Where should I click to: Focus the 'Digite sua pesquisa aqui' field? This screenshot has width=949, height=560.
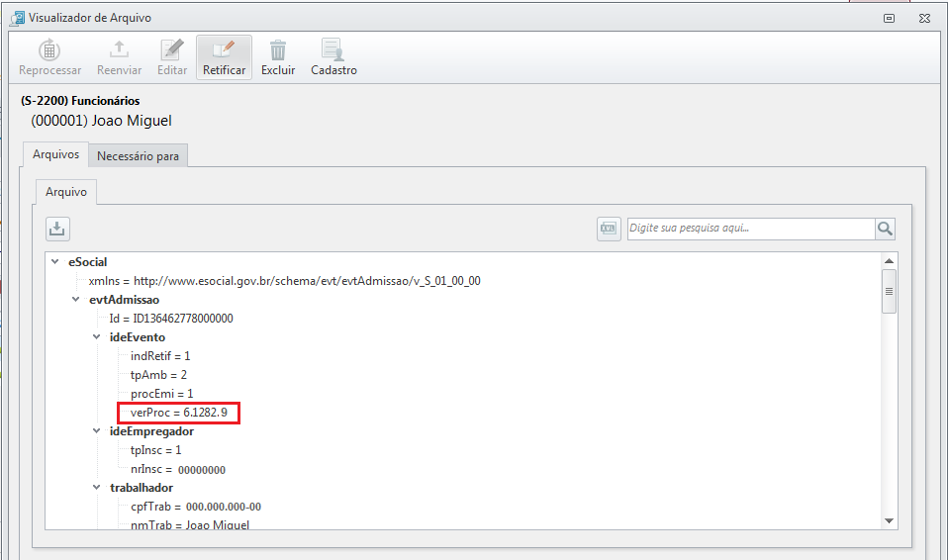(751, 229)
